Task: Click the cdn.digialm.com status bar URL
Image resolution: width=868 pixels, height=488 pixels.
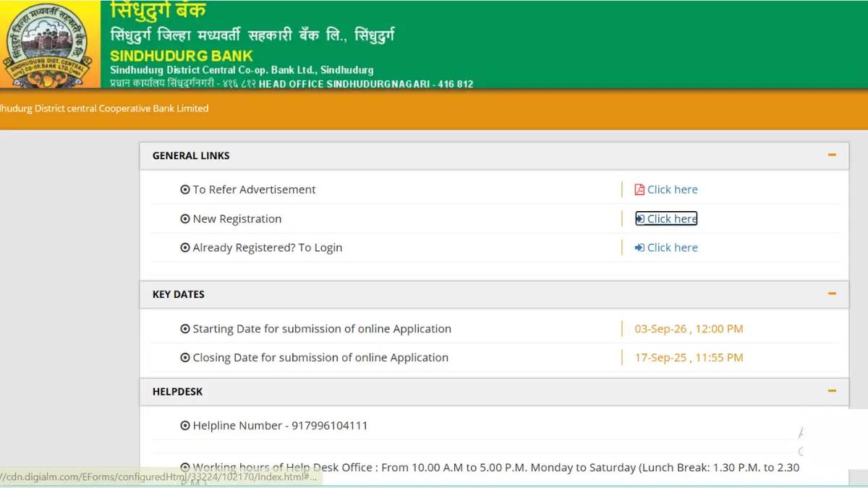Action: [158, 477]
